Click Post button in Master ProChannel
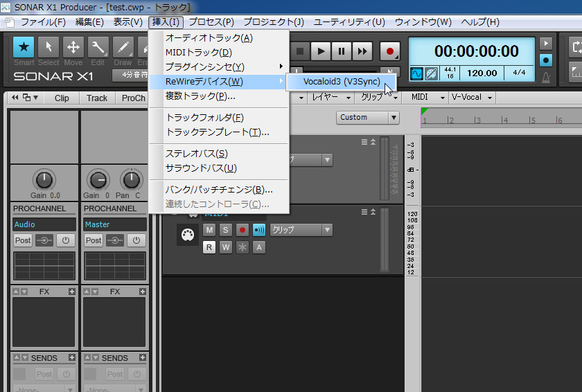The width and height of the screenshot is (582, 392). pos(94,240)
